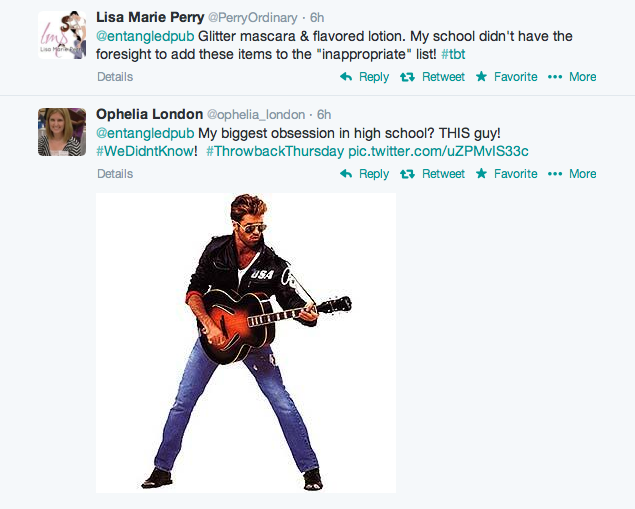Expand Details under Lisa Marie Perry's tweet

(x=115, y=77)
